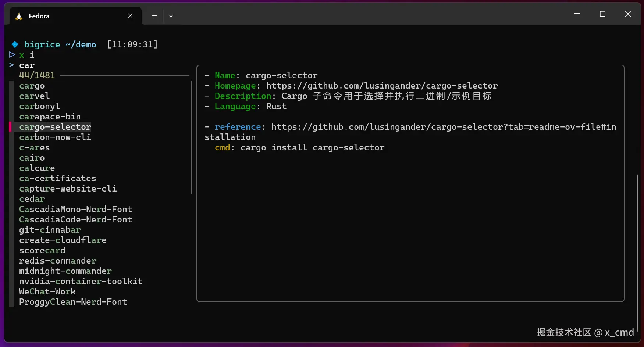Click the 'cargo install cargo-selector' command
Viewport: 644px width, 347px height.
pyautogui.click(x=312, y=147)
